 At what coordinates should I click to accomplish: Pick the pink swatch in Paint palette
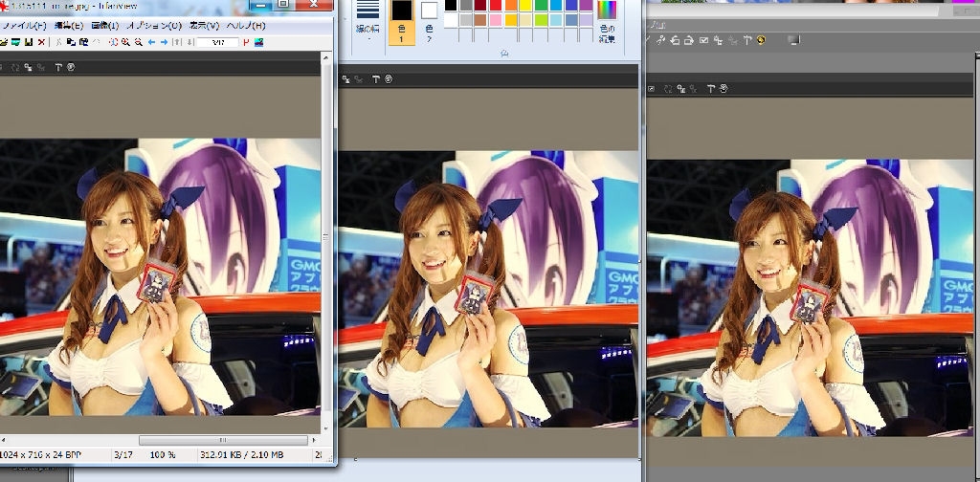[496, 20]
